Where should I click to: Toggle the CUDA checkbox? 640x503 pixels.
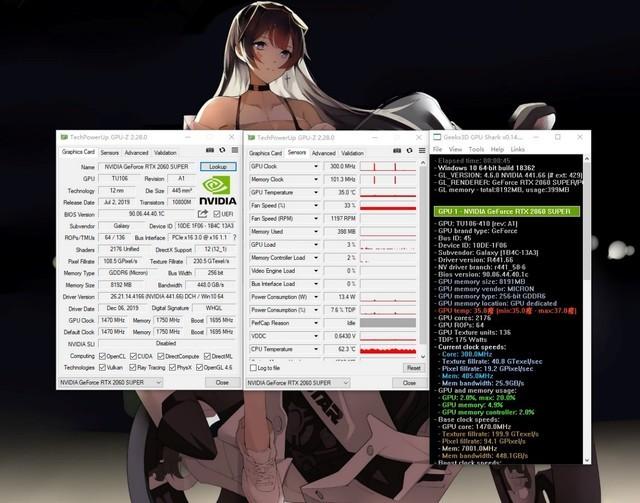[133, 356]
